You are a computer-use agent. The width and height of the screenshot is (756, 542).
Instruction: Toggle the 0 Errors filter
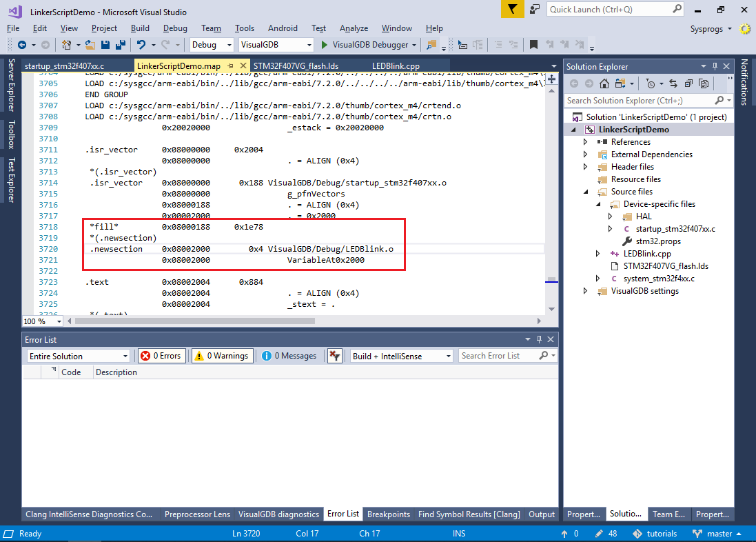tap(162, 356)
